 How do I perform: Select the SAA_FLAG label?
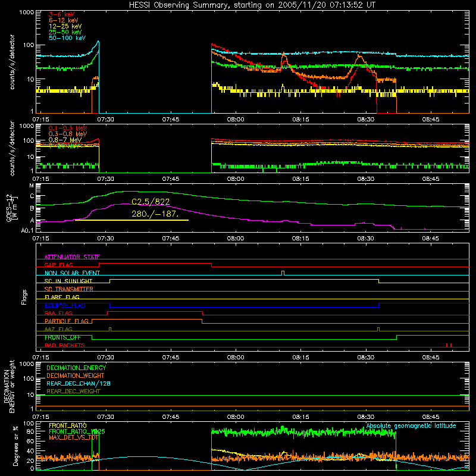coord(58,313)
